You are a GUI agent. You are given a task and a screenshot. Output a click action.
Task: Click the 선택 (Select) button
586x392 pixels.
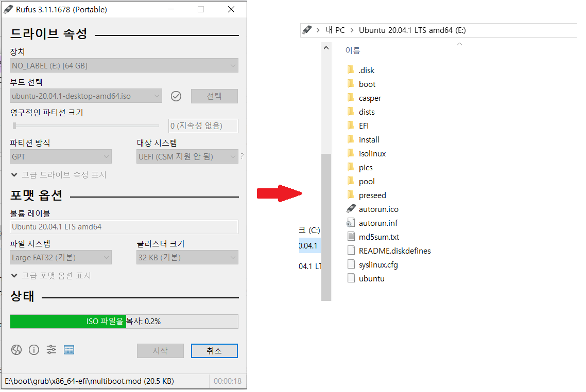pyautogui.click(x=214, y=96)
